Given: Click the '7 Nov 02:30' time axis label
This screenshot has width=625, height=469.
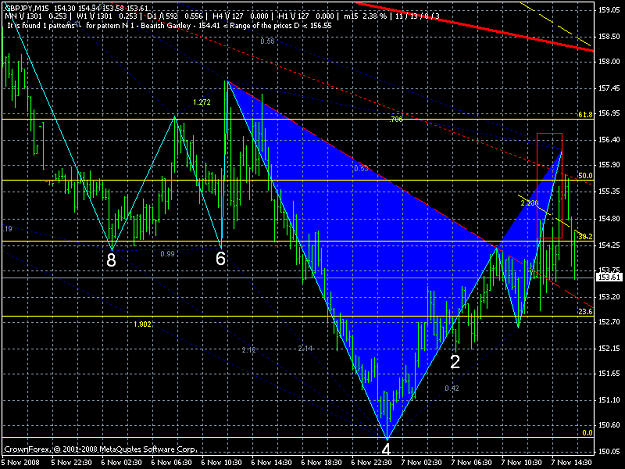Looking at the screenshot, I should point(421,462).
